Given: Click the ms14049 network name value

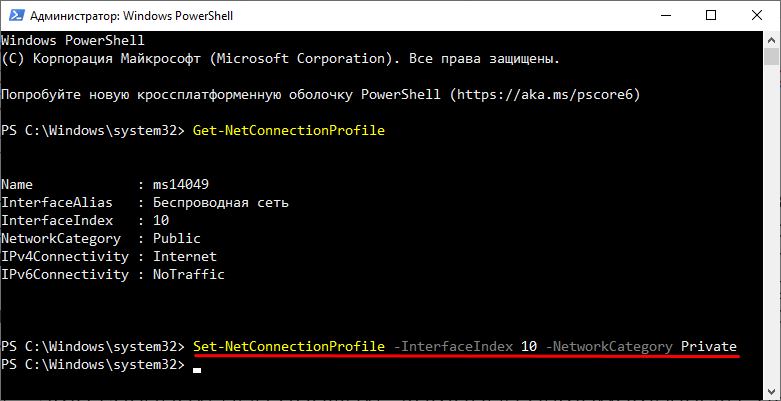Looking at the screenshot, I should [x=181, y=185].
